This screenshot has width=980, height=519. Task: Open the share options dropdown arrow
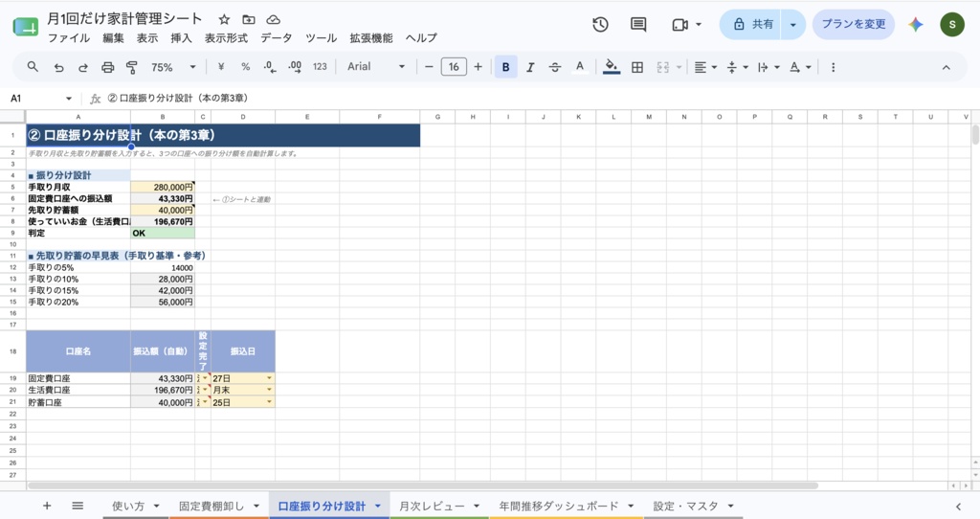coord(793,24)
